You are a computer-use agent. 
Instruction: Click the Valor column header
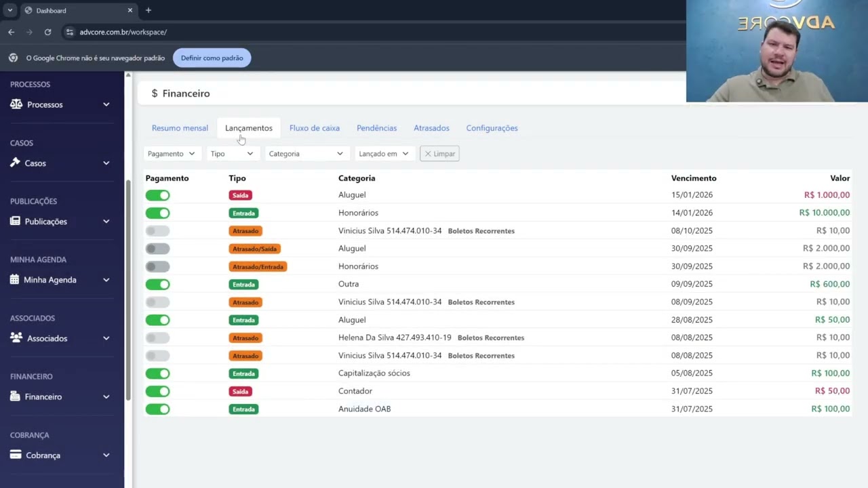(x=840, y=178)
